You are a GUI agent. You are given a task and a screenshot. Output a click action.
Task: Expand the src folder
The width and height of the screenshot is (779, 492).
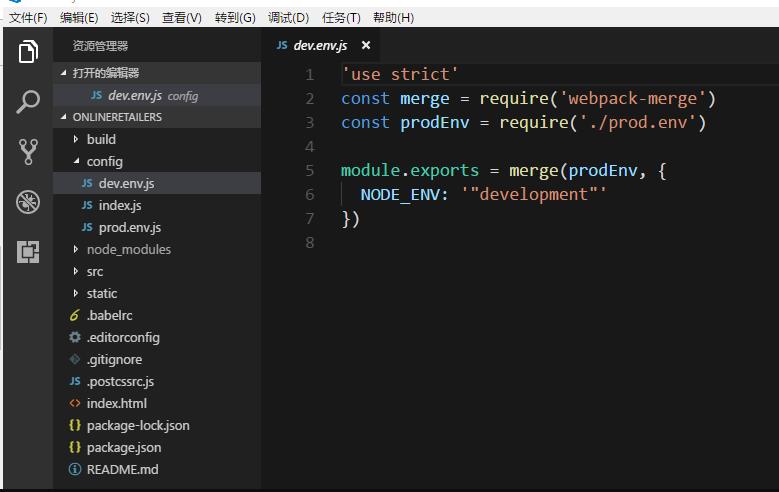(76, 271)
